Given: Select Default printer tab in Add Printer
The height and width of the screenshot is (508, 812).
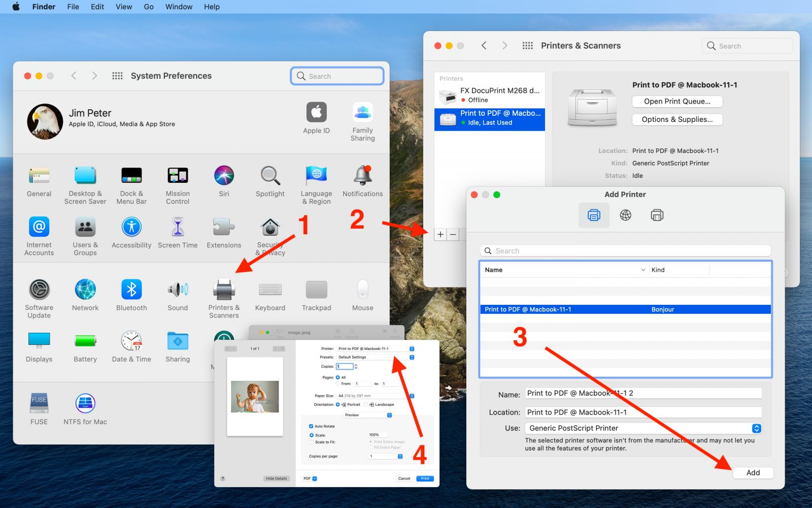Looking at the screenshot, I should (x=594, y=215).
